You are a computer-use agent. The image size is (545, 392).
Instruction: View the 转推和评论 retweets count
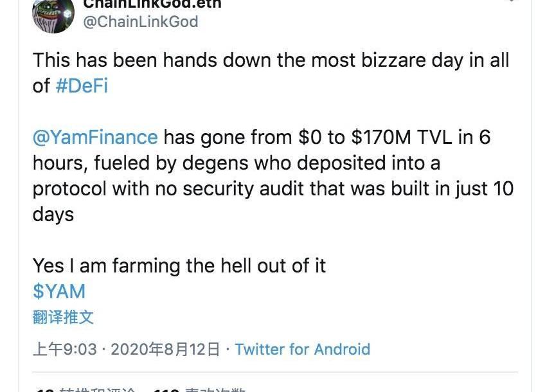pyautogui.click(x=90, y=389)
